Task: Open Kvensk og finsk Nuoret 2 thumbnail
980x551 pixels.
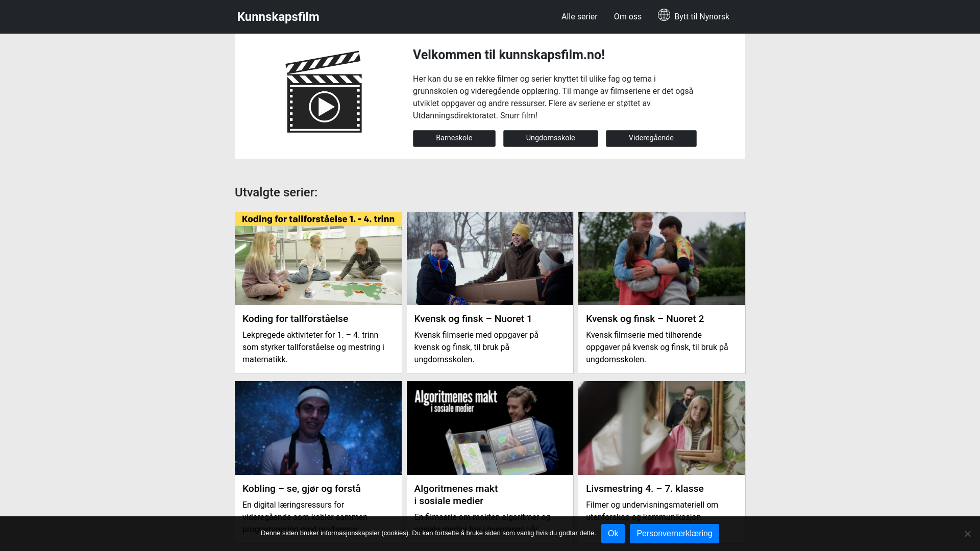Action: pyautogui.click(x=661, y=259)
